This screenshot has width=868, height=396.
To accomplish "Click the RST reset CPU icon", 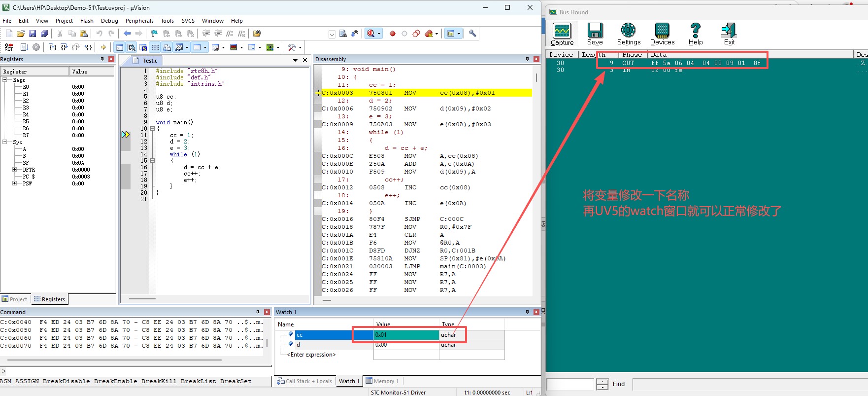I will (x=9, y=47).
